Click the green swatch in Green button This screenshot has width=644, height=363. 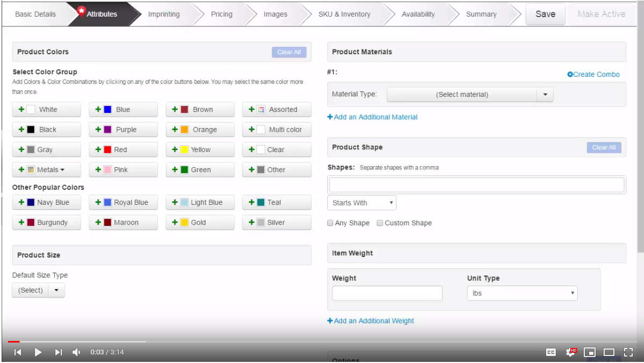pyautogui.click(x=185, y=169)
